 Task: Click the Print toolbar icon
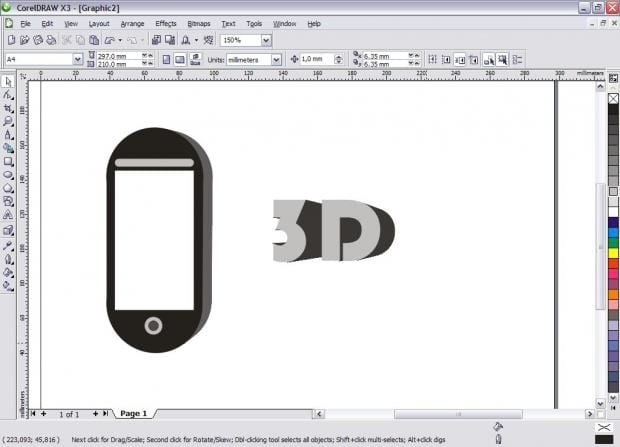[51, 40]
